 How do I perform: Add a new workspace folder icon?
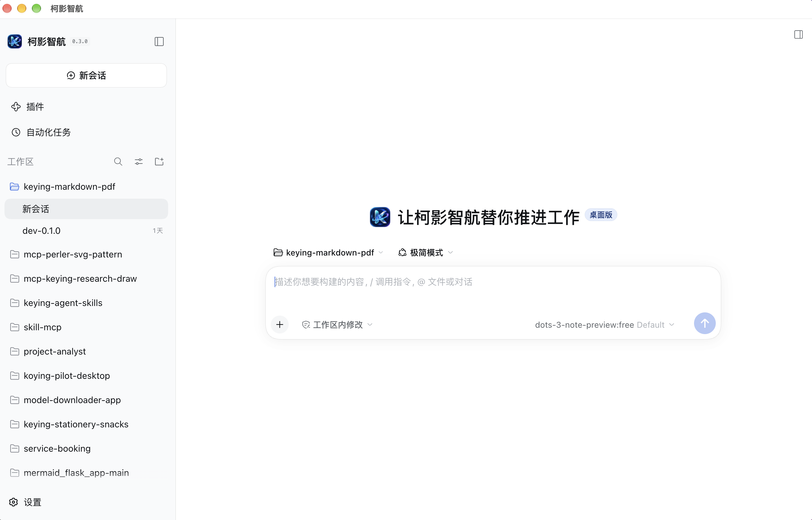pyautogui.click(x=159, y=162)
